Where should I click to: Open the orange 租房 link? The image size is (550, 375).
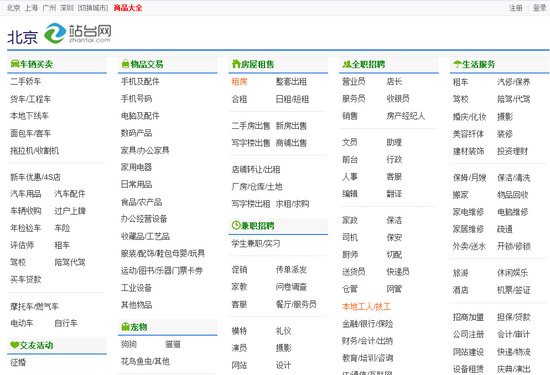pos(239,82)
